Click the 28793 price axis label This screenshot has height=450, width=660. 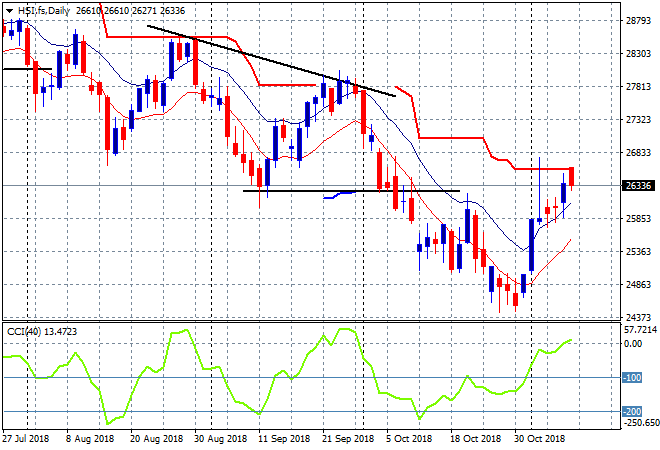click(639, 21)
